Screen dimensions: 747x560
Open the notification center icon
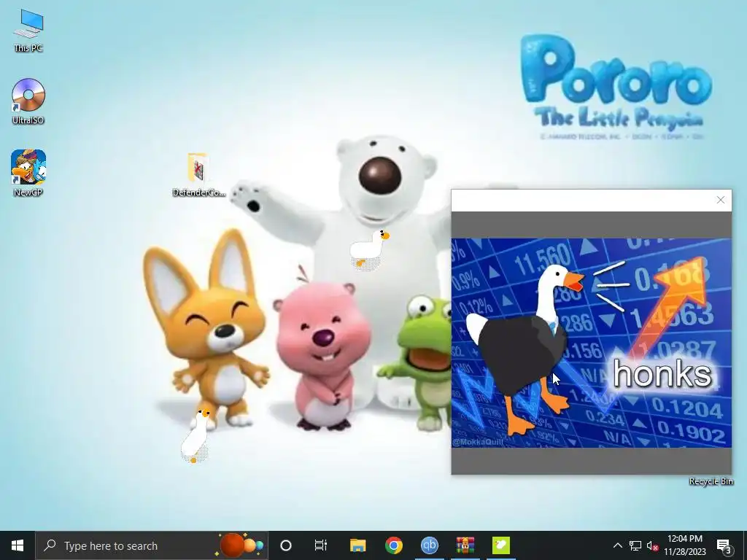(x=724, y=545)
